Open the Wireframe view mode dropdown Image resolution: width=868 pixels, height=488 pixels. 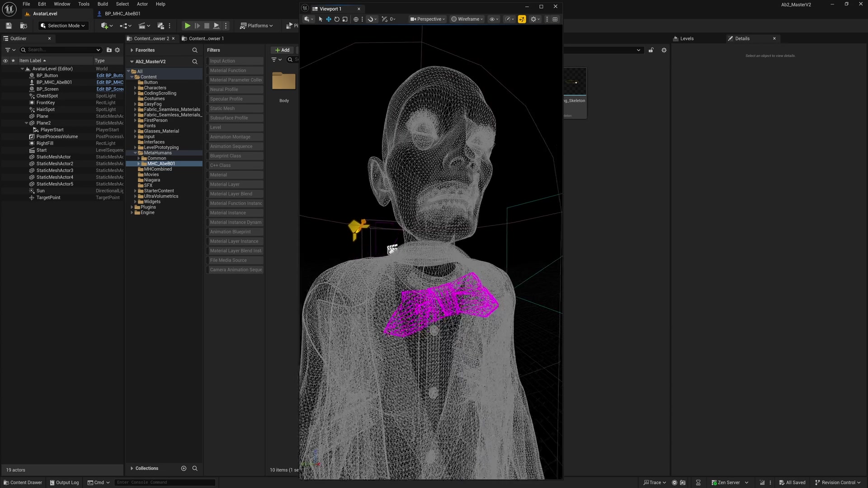(x=467, y=19)
